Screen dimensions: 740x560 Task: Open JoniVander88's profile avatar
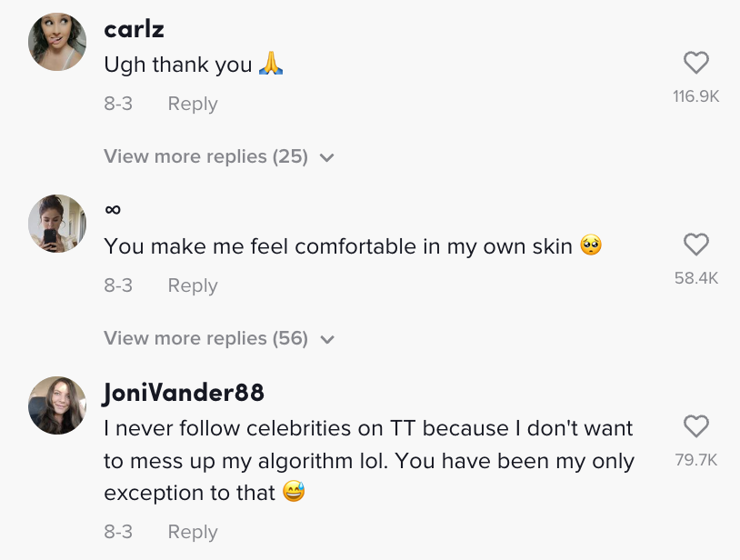57,405
